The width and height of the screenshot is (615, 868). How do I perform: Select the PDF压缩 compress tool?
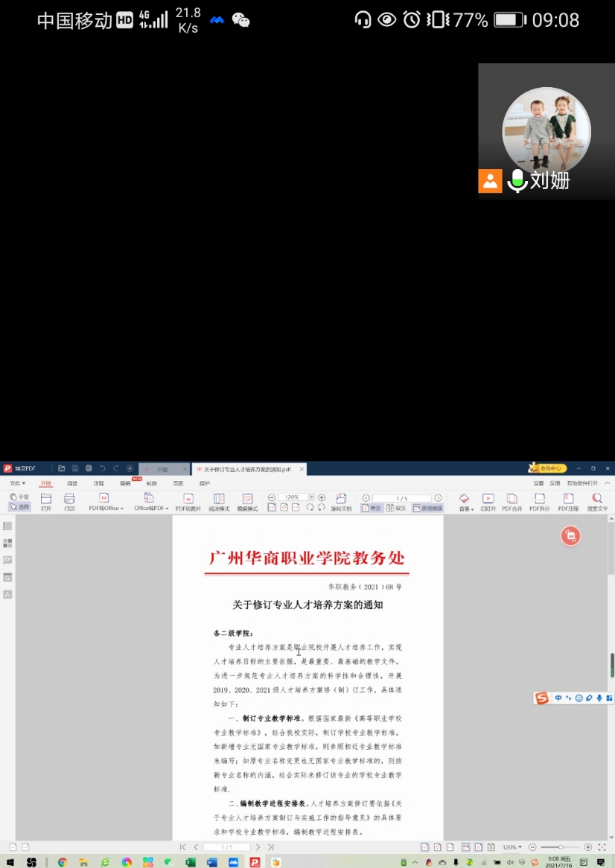[x=568, y=501]
